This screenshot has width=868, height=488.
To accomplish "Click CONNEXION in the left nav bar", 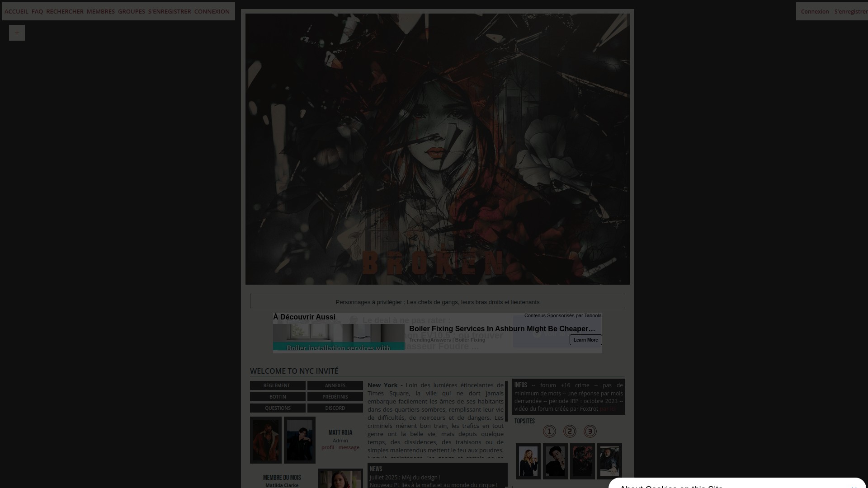I will tap(212, 11).
